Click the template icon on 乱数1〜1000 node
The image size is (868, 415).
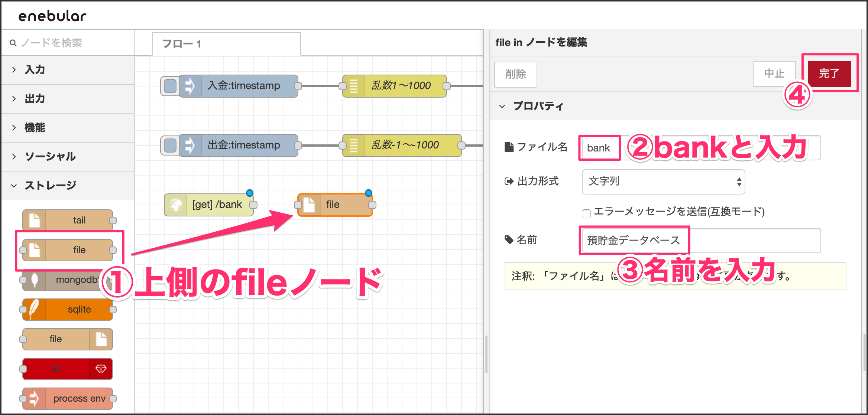click(353, 86)
